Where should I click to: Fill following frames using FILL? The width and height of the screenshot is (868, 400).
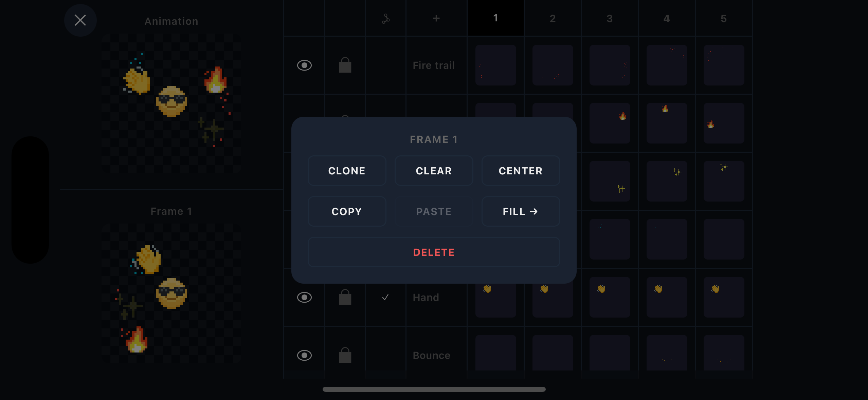pyautogui.click(x=520, y=211)
